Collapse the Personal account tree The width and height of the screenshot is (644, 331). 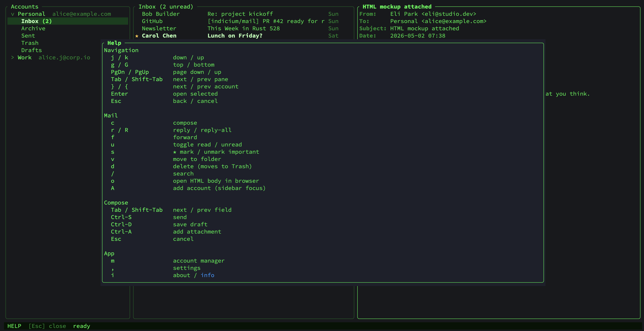(13, 14)
